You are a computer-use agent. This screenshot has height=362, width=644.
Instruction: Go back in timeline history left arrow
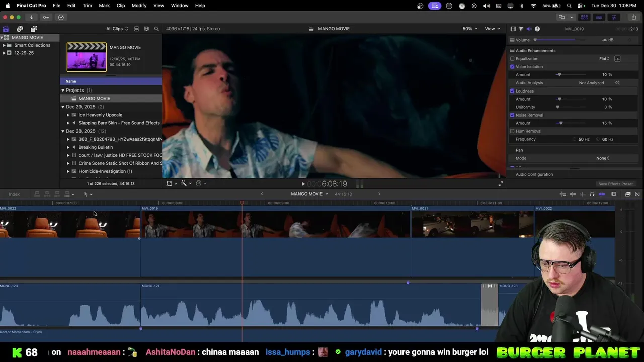tap(262, 194)
